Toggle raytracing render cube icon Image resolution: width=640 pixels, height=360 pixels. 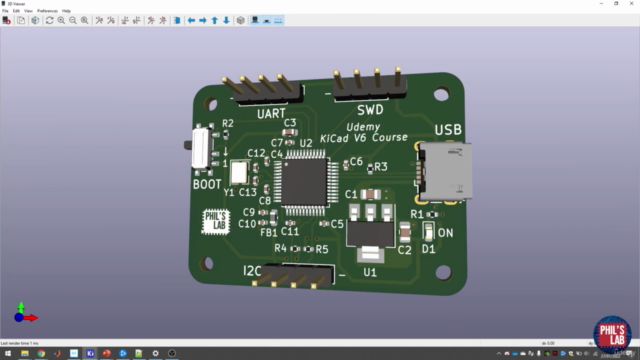point(36,20)
